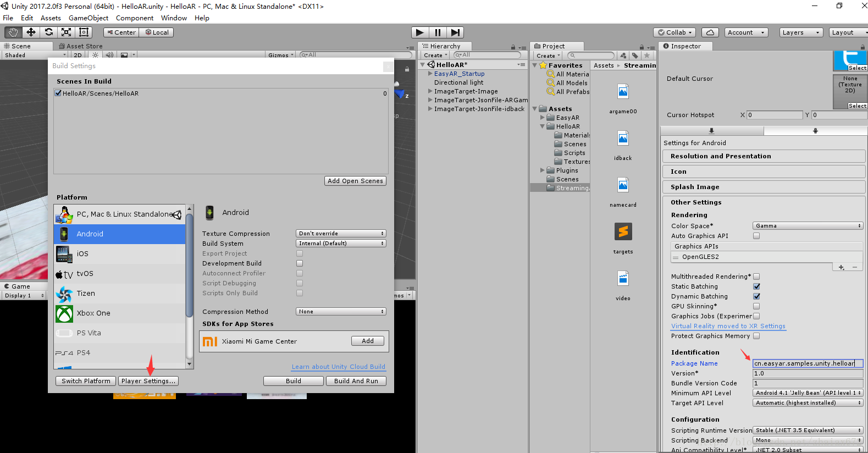Toggle Protect Graphics Memory checkbox

[x=756, y=336]
